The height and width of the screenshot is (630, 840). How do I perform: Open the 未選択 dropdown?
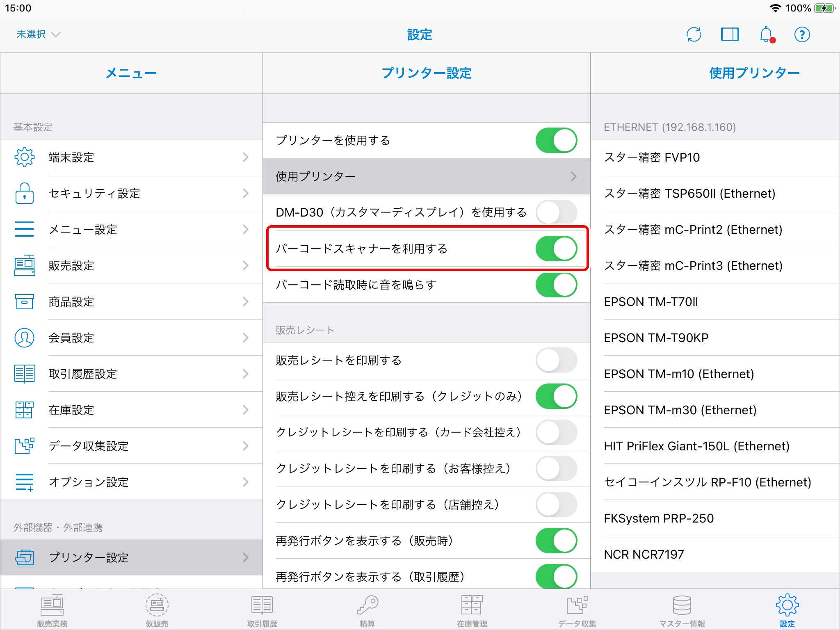coord(38,34)
